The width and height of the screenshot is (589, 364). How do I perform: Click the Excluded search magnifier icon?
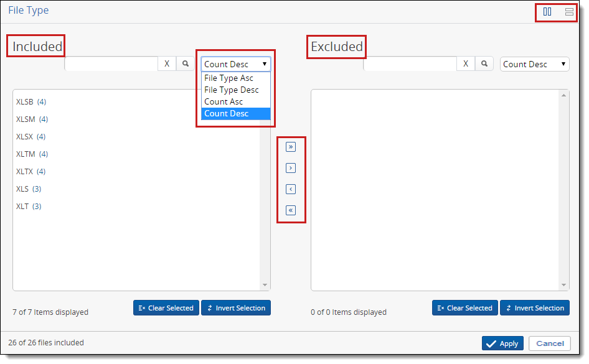click(x=484, y=63)
